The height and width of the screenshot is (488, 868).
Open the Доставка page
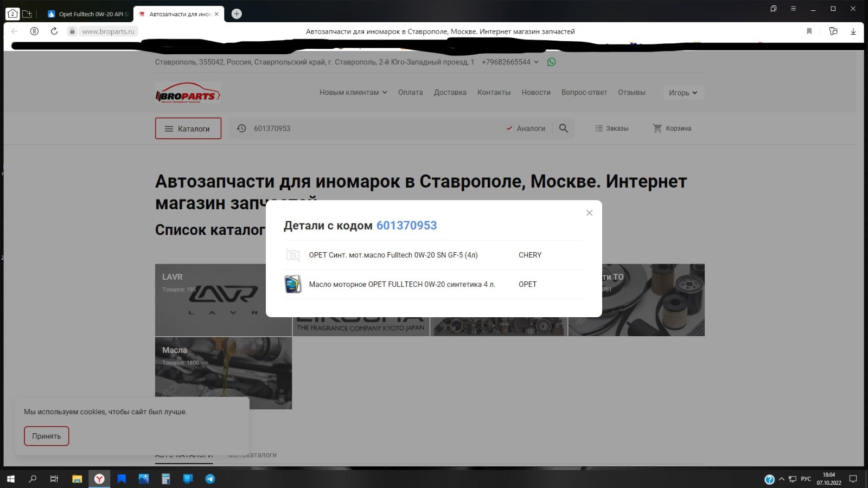[450, 92]
